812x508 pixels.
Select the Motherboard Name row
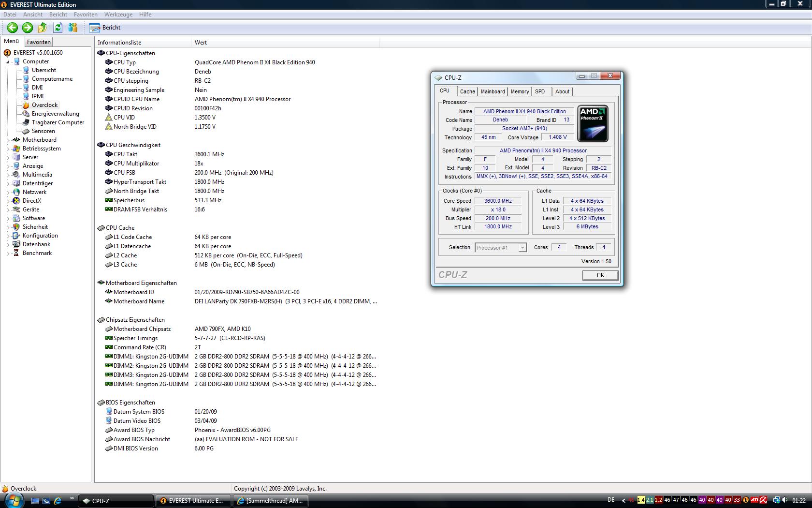click(x=237, y=301)
